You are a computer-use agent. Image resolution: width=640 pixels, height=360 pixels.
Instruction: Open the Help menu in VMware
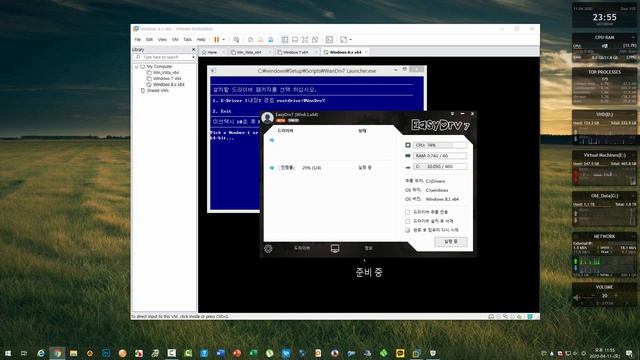[201, 40]
